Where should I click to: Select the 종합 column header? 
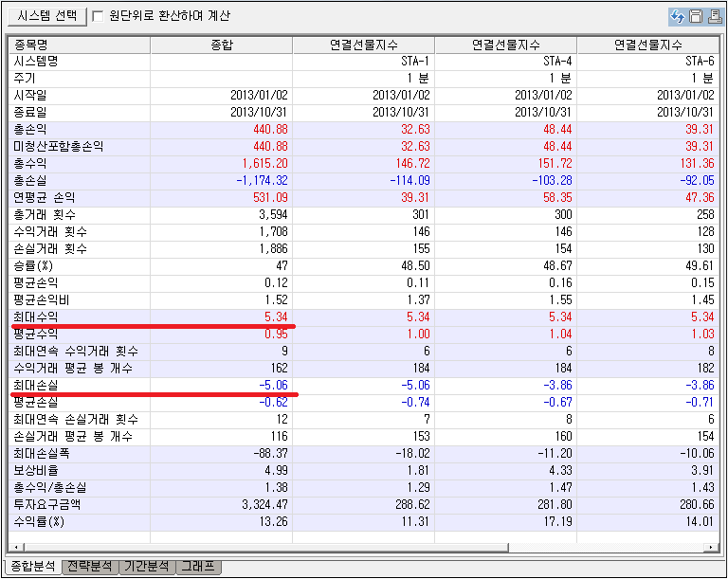(220, 45)
